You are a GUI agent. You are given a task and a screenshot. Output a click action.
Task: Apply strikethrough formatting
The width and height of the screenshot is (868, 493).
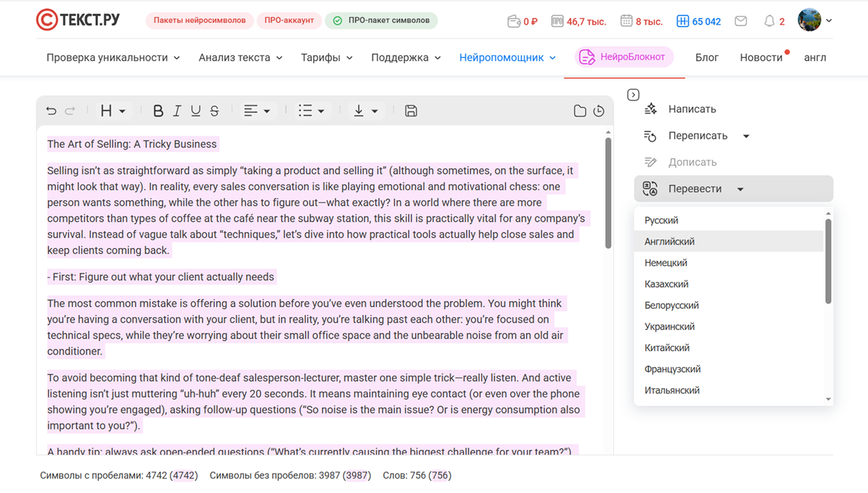[214, 110]
